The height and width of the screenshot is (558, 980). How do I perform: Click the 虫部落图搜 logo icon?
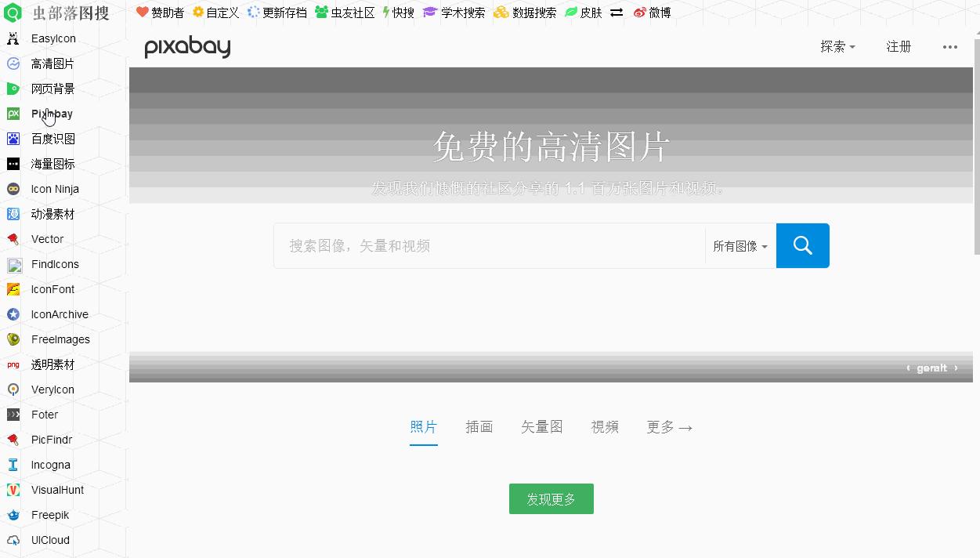[x=11, y=12]
